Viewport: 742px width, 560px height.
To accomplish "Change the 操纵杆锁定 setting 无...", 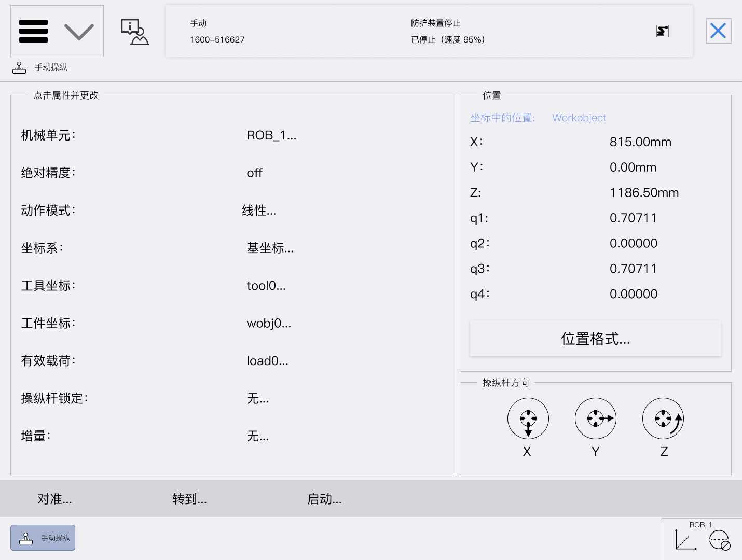I will (257, 399).
